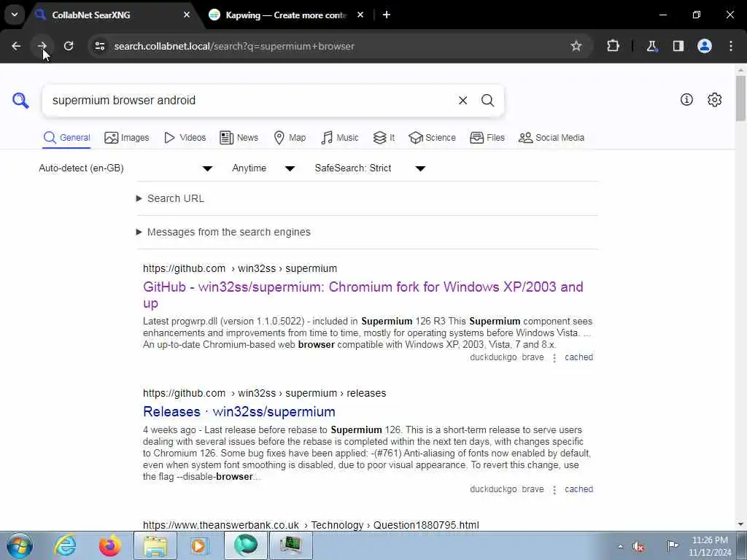The width and height of the screenshot is (747, 560).
Task: Open the Anytime time range dropdown
Action: tap(263, 168)
